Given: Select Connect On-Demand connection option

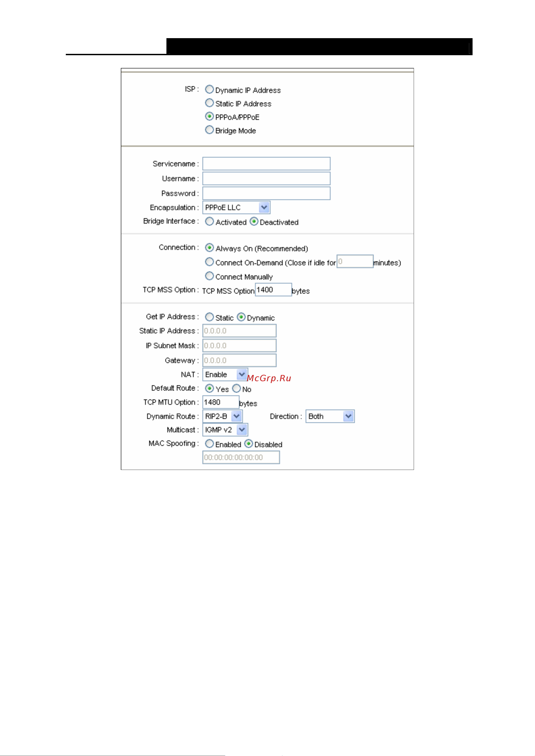Looking at the screenshot, I should coord(209,262).
